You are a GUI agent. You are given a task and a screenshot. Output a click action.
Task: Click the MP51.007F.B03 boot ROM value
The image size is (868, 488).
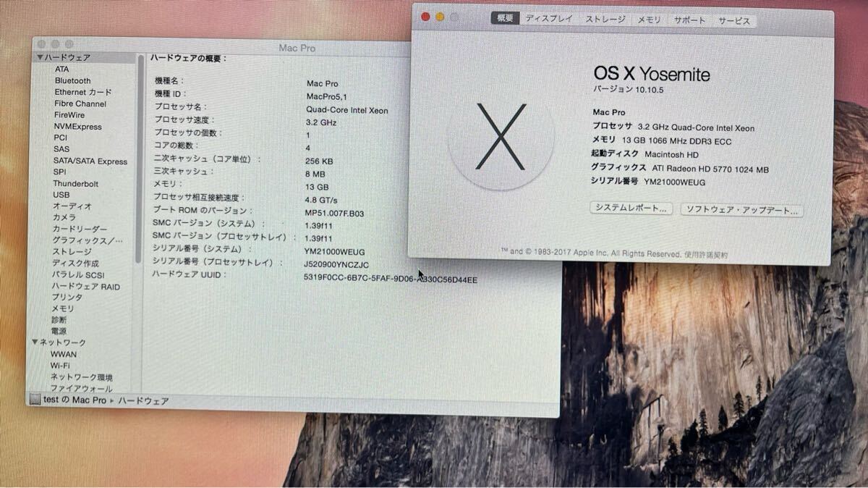click(x=334, y=214)
